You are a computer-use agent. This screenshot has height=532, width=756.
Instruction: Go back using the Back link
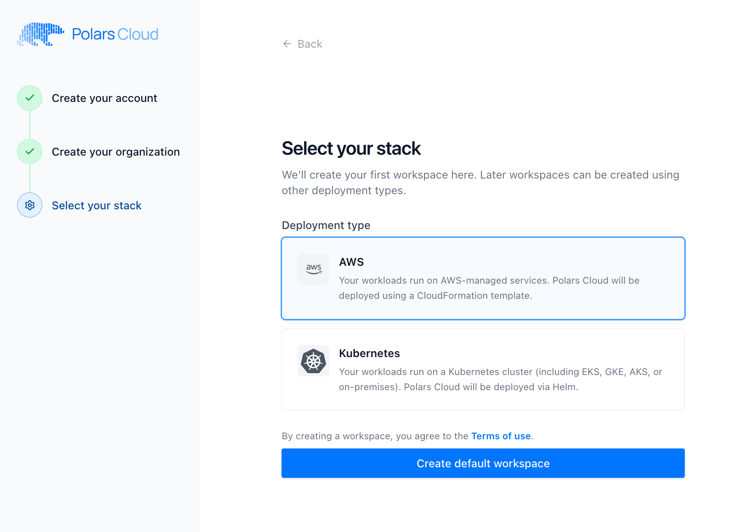303,44
